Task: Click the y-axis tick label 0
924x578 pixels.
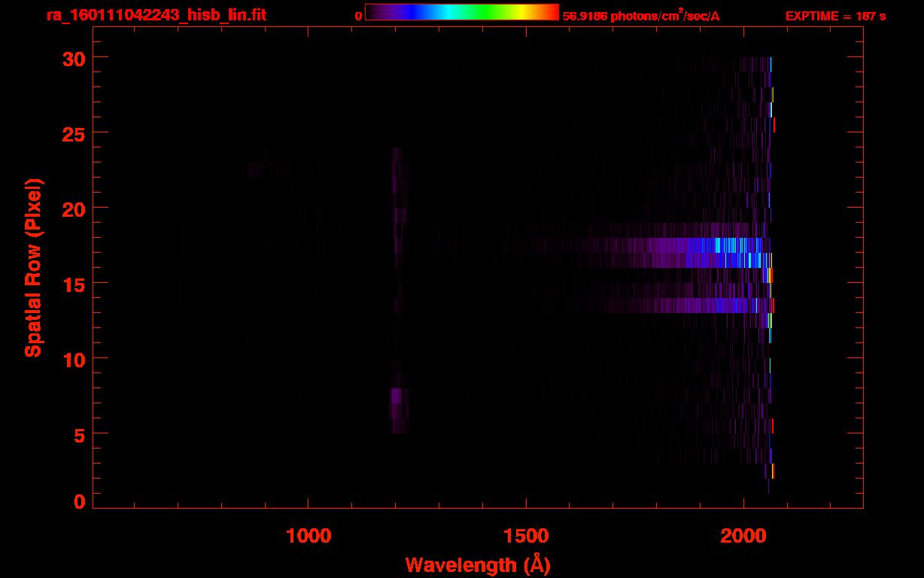Action: coord(78,501)
